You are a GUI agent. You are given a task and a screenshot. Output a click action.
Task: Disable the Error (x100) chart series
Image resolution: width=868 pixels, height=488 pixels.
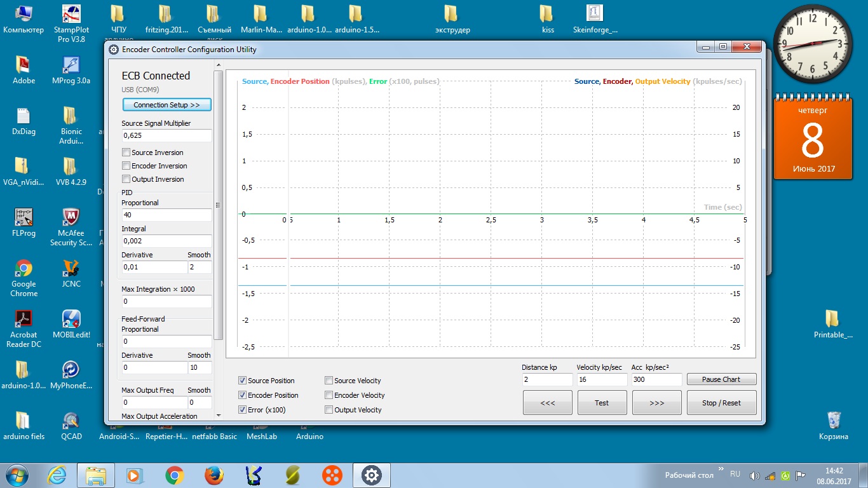pyautogui.click(x=242, y=410)
